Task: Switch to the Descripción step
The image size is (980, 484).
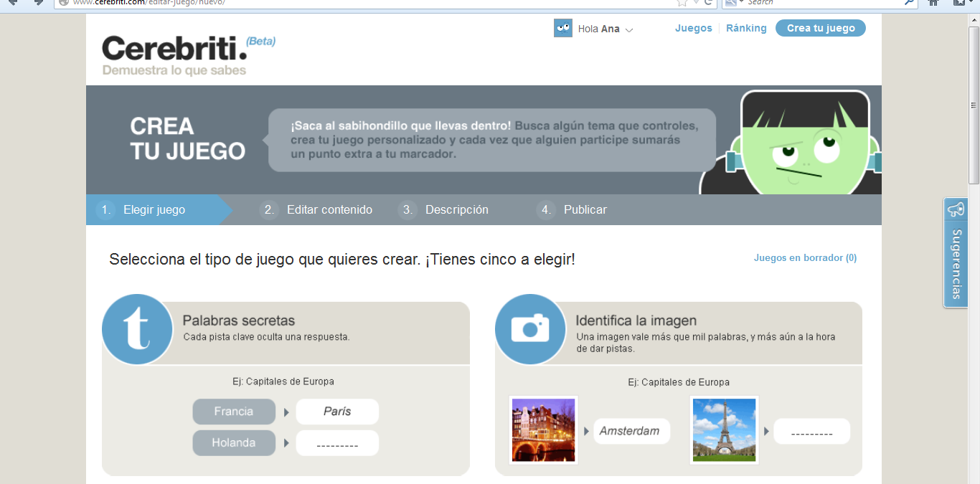Action: point(457,209)
